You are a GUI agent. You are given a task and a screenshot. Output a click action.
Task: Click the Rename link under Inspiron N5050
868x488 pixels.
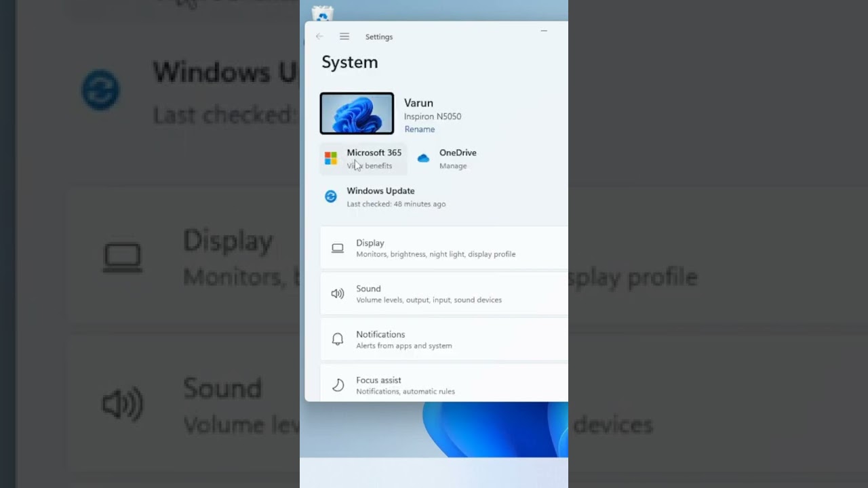click(420, 129)
